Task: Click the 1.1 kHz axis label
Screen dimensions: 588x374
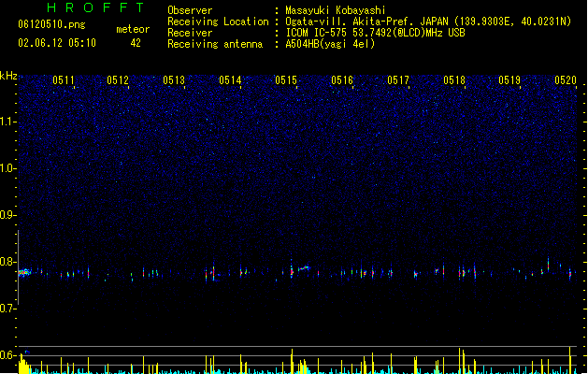Action: [x=7, y=122]
